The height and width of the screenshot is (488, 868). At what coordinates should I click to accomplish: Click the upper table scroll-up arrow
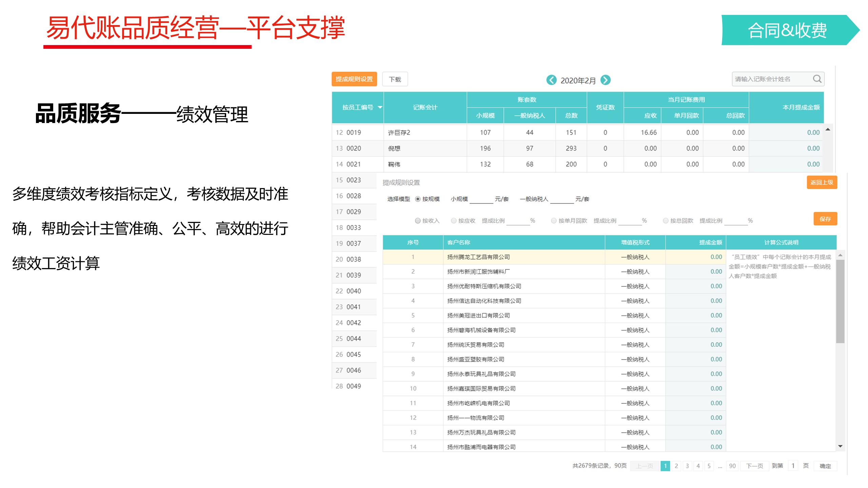tap(828, 129)
